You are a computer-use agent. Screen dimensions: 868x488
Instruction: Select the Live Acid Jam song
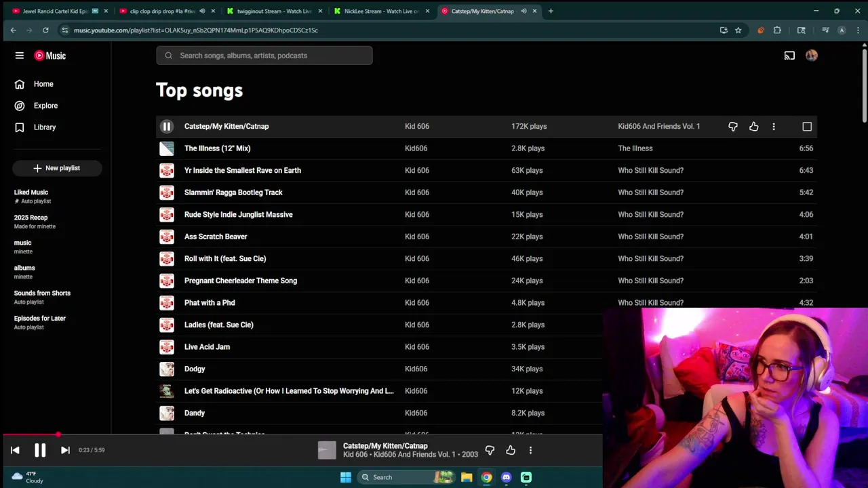[x=207, y=347]
